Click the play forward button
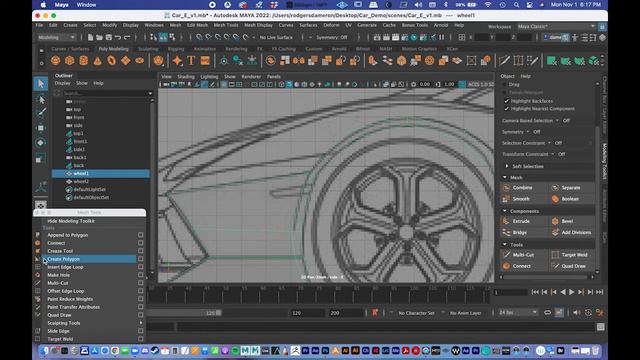The height and width of the screenshot is (360, 640). coord(572,292)
